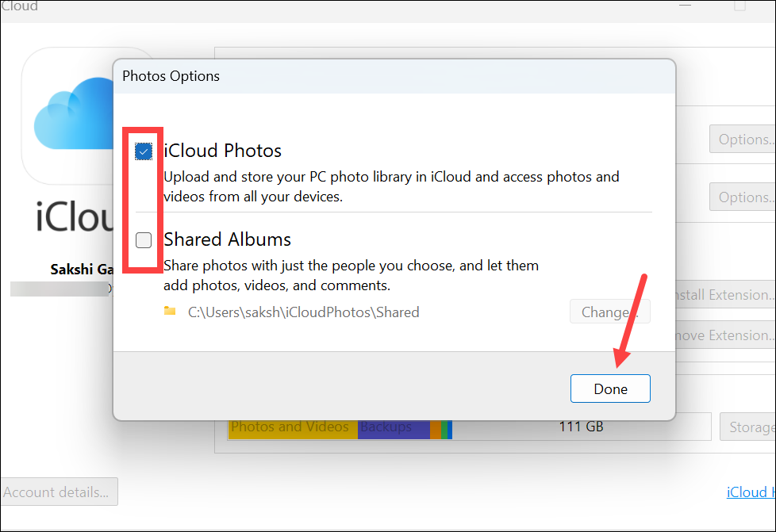Click the iCloud Photos heading label
This screenshot has height=532, width=776.
click(x=223, y=151)
